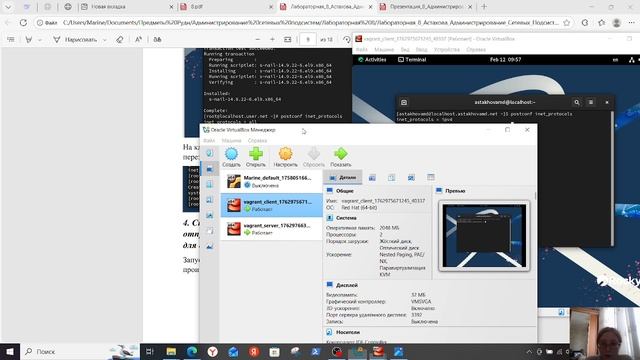The width and height of the screenshot is (640, 360).
Task: Open the hamburger menu in the VM terminal
Action: [591, 102]
